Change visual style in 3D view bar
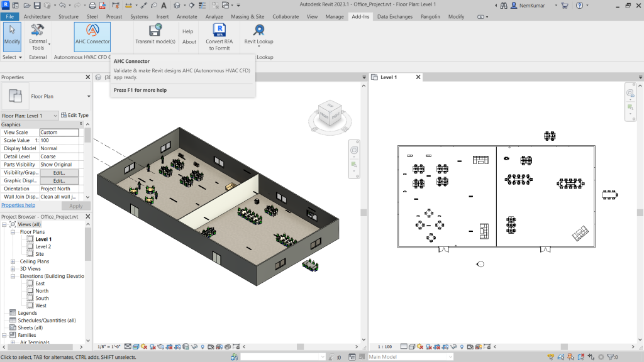 136,346
